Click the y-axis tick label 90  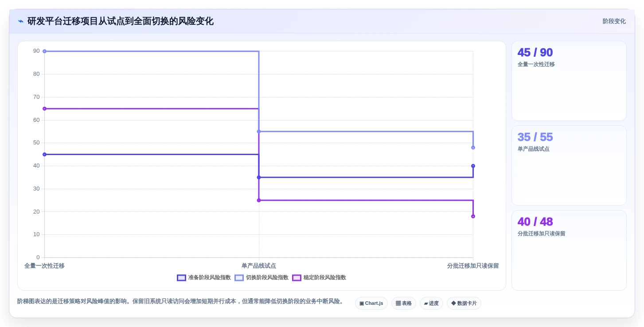(36, 51)
